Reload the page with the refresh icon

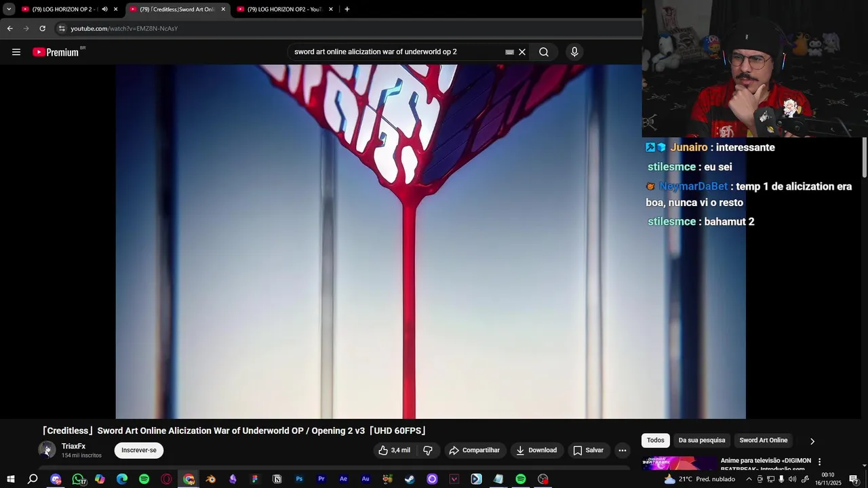[42, 28]
